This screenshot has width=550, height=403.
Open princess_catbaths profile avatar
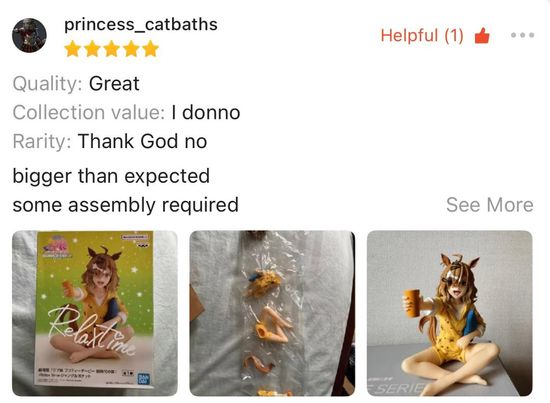(29, 35)
